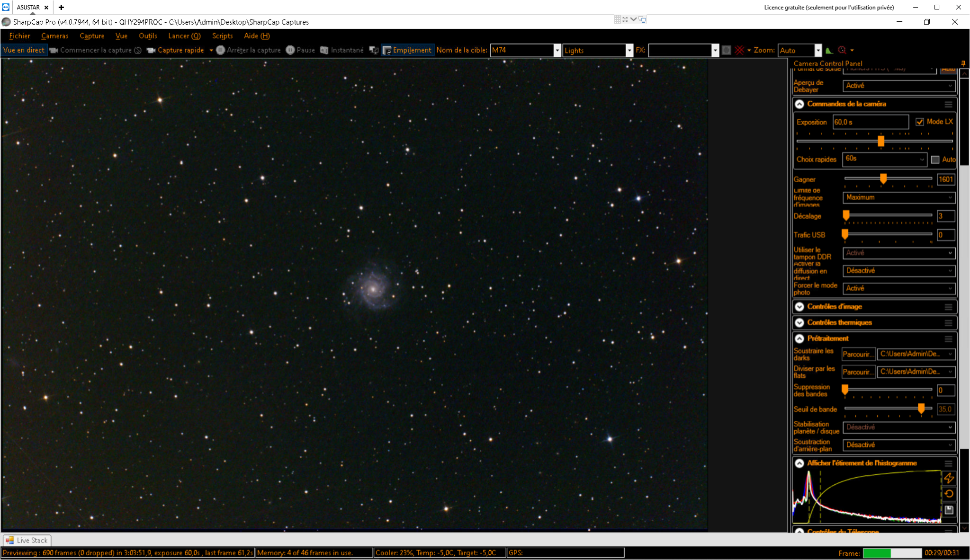
Task: Browse for dark frame with Parcourir button
Action: 858,354
